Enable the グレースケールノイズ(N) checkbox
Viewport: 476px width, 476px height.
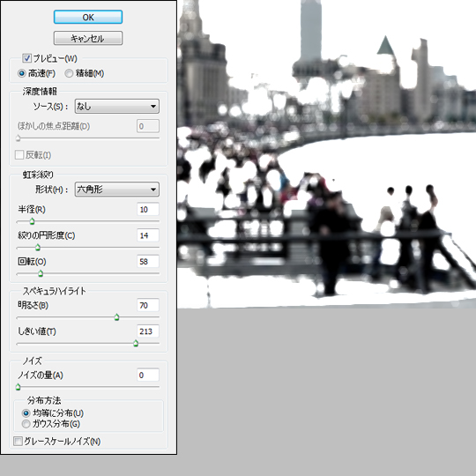click(18, 442)
